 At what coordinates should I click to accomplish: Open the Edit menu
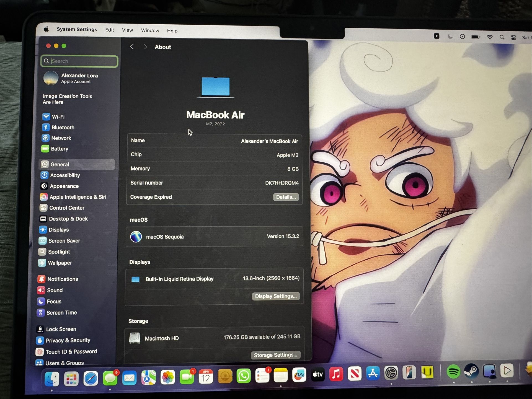tap(110, 30)
